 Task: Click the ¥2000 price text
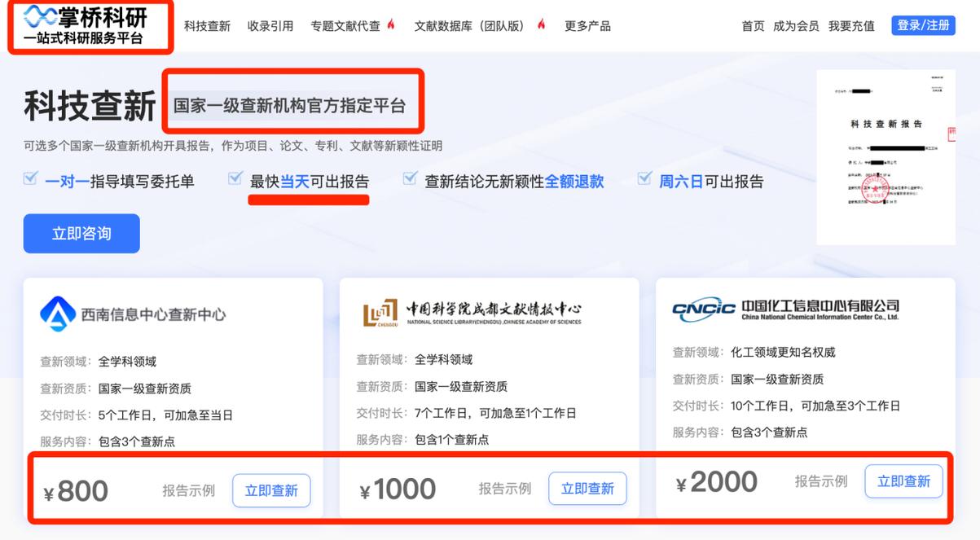click(x=717, y=482)
